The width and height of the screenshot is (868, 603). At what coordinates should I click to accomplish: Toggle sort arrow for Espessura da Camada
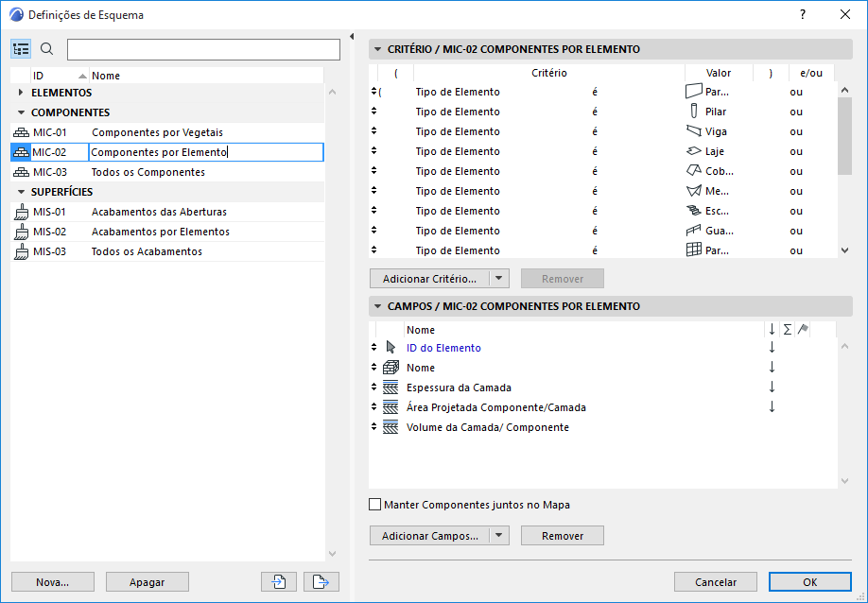pyautogui.click(x=772, y=388)
